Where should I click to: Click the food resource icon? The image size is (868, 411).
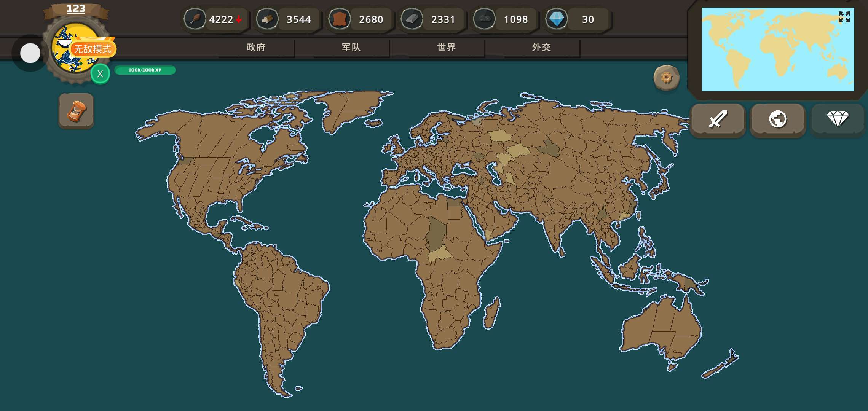195,19
